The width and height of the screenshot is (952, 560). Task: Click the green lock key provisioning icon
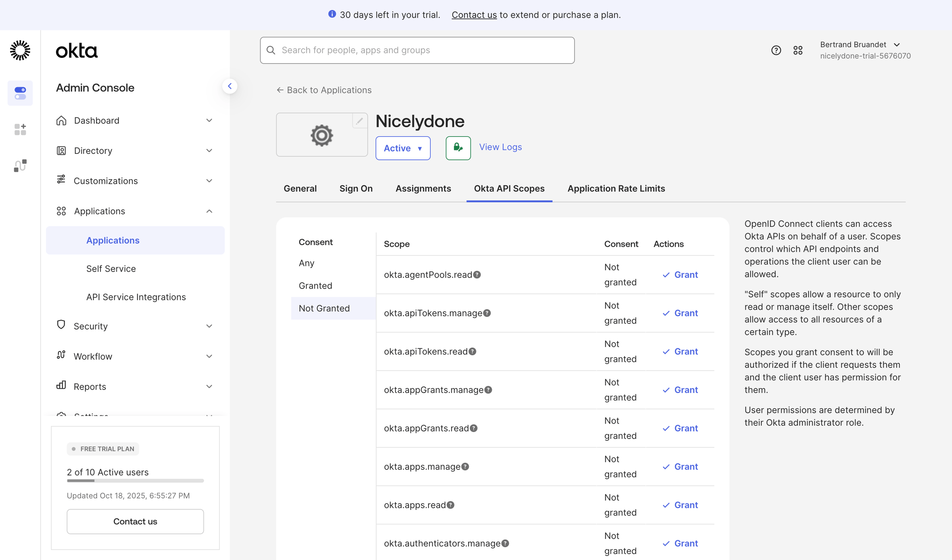tap(458, 148)
